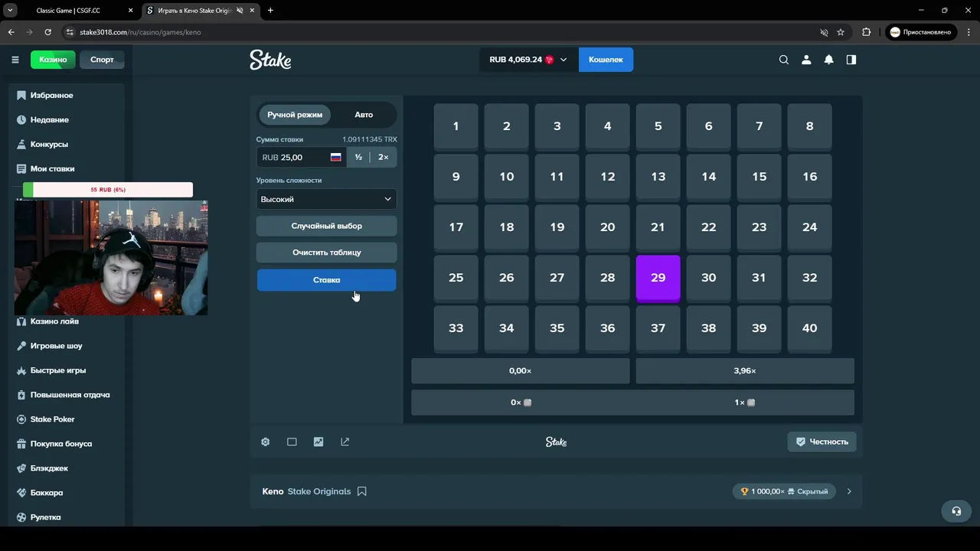Open the user profile icon
This screenshot has width=980, height=551.
[x=806, y=60]
